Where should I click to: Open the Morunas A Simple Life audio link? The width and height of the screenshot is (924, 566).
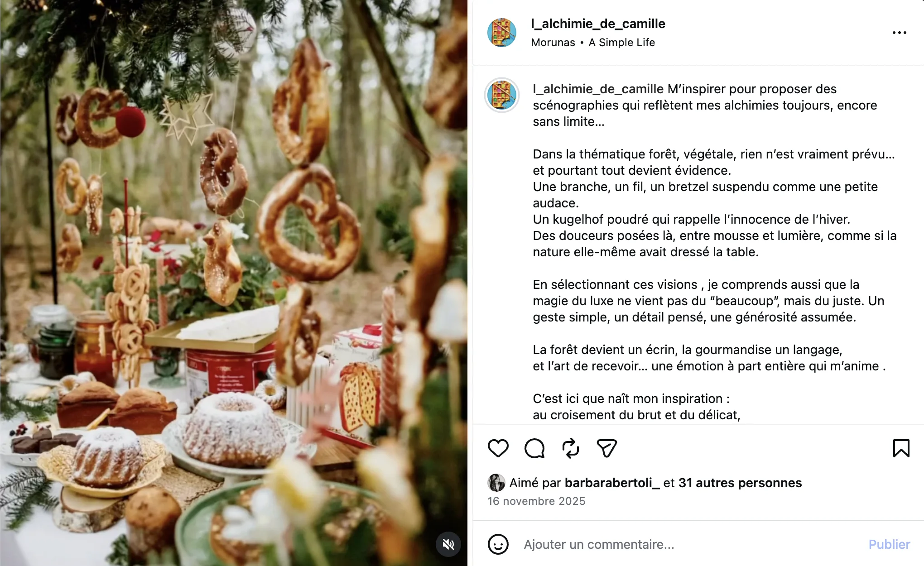pos(593,43)
